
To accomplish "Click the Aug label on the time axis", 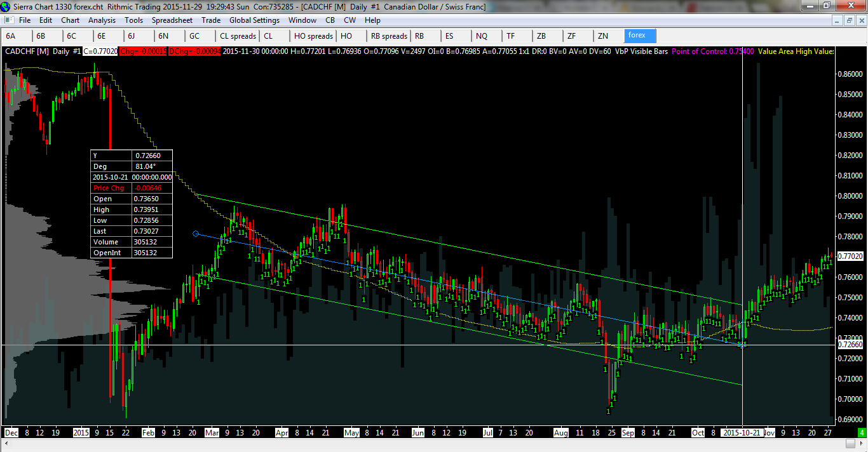I will coord(561,432).
